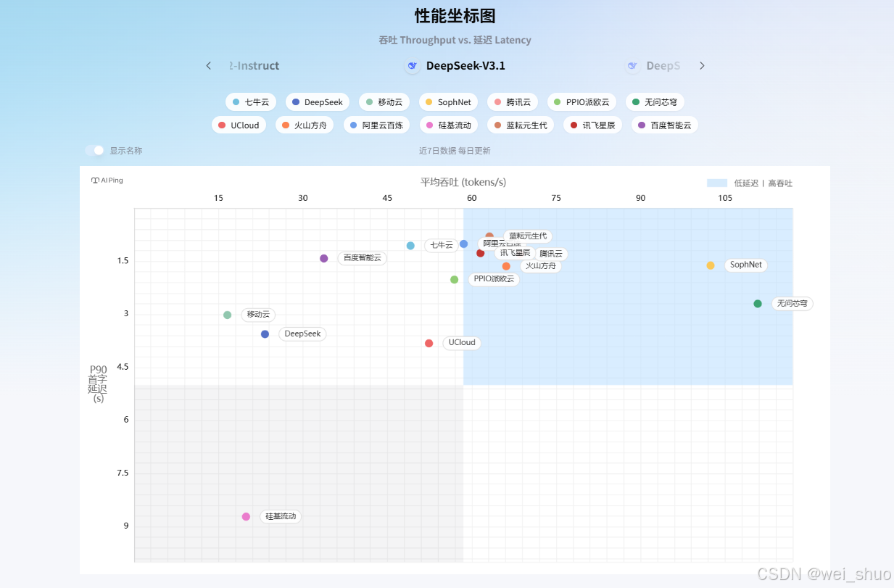The width and height of the screenshot is (894, 588).
Task: Click the 蓝耘元生代 label in chart
Action: pyautogui.click(x=528, y=236)
